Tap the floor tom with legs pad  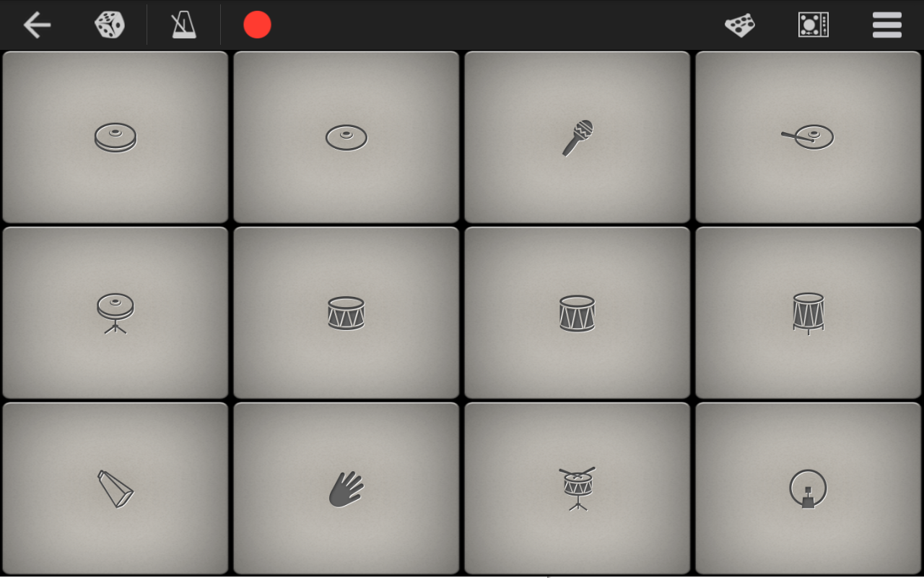(808, 313)
